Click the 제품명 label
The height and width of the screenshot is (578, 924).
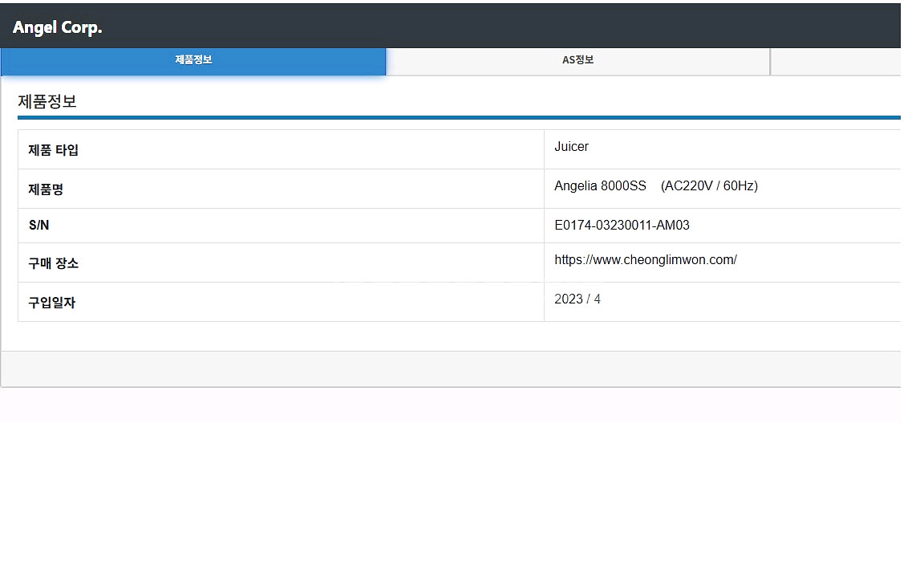click(x=46, y=189)
